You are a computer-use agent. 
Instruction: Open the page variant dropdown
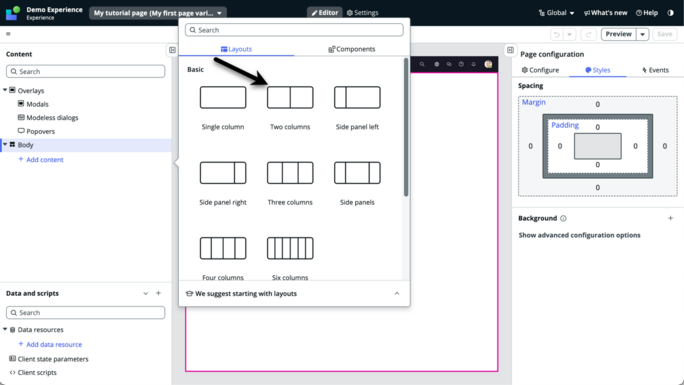point(158,13)
